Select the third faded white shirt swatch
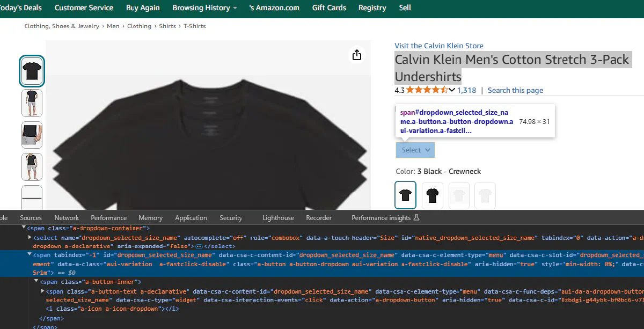Screen dimensions: 644x329 [x=459, y=195]
